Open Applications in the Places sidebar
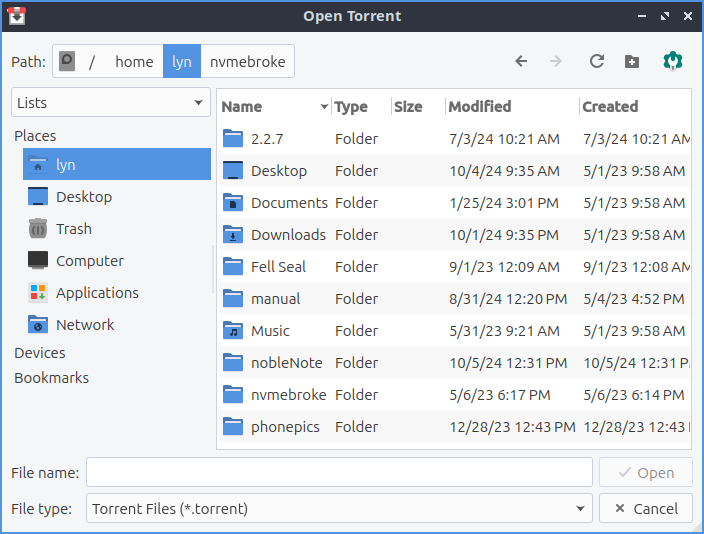Viewport: 704px width, 534px height. point(96,293)
